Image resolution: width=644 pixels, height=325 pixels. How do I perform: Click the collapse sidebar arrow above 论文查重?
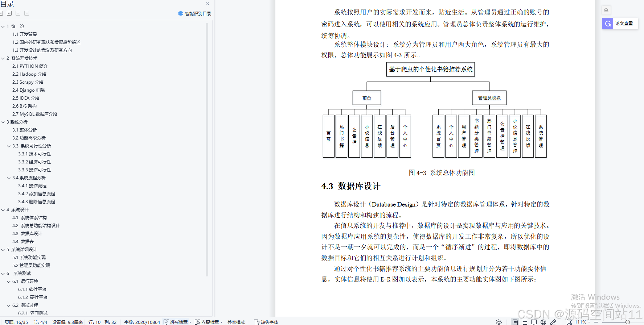606,10
